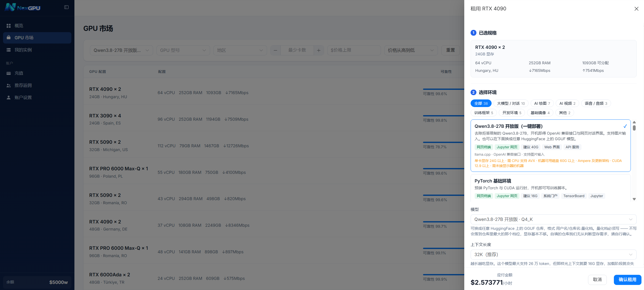Select the AI 绘图 filter tab
644x290 pixels.
click(542, 103)
